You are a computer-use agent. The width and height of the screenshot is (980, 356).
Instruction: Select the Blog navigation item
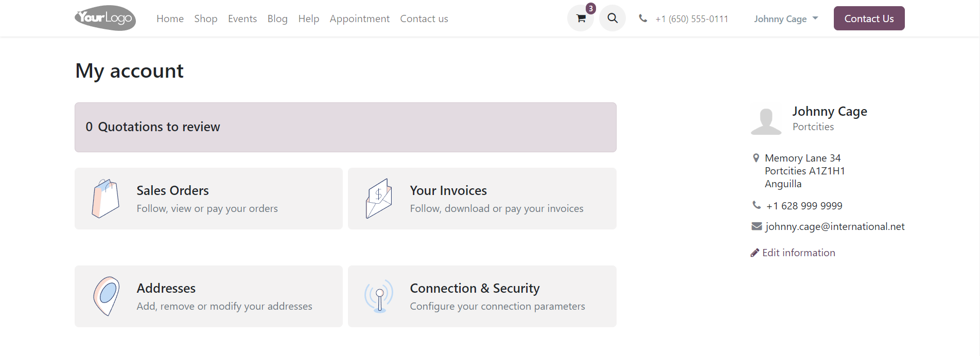point(277,19)
